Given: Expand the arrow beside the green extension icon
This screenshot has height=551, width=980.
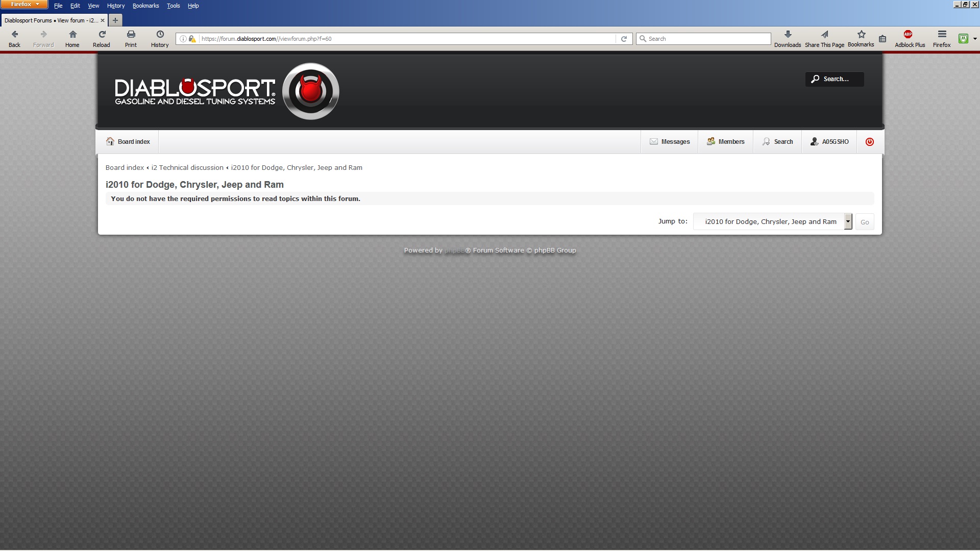Looking at the screenshot, I should tap(975, 39).
